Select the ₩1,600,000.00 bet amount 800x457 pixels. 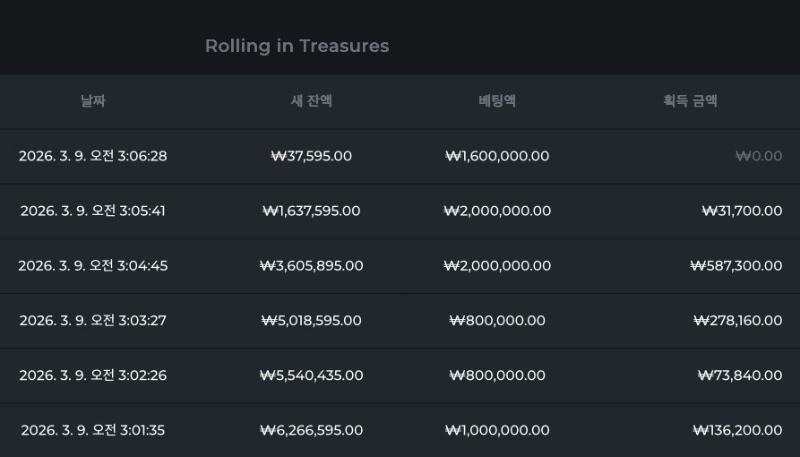tap(497, 156)
